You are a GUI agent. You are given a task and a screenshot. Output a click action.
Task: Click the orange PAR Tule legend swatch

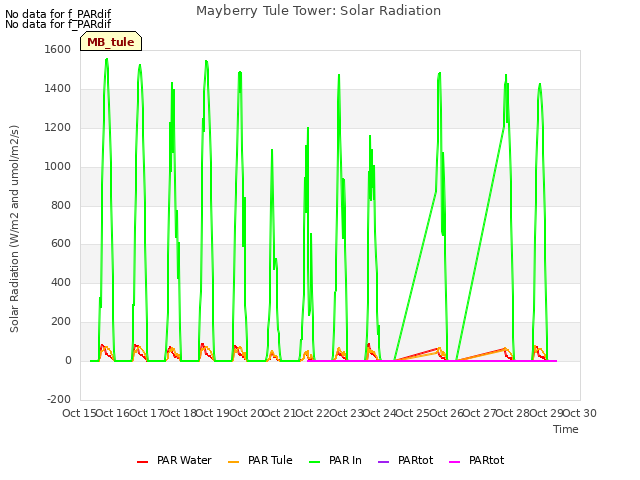click(233, 462)
